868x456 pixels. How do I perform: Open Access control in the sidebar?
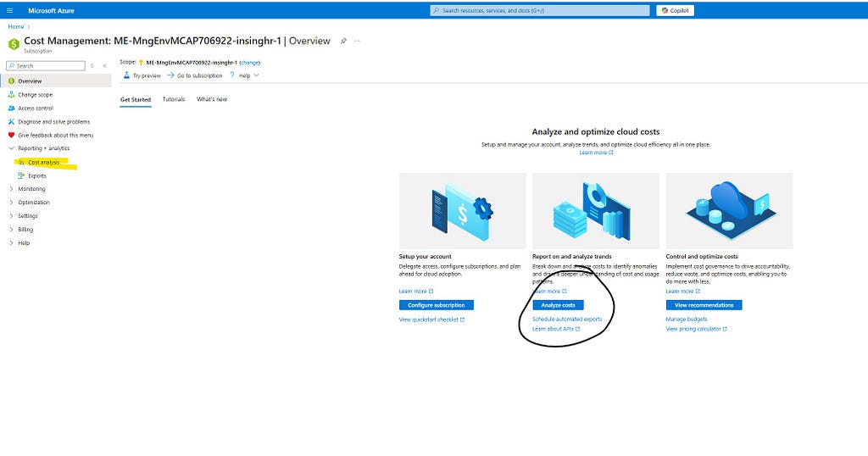(x=36, y=108)
